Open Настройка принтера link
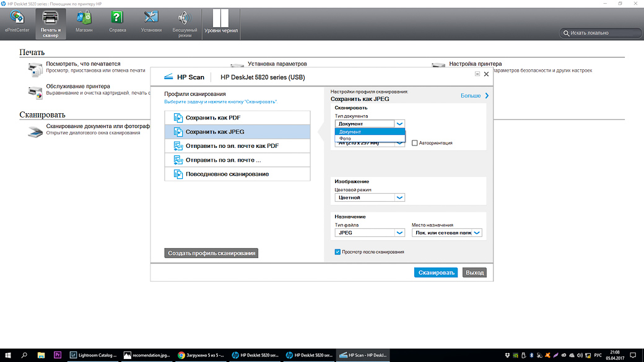 (x=475, y=64)
